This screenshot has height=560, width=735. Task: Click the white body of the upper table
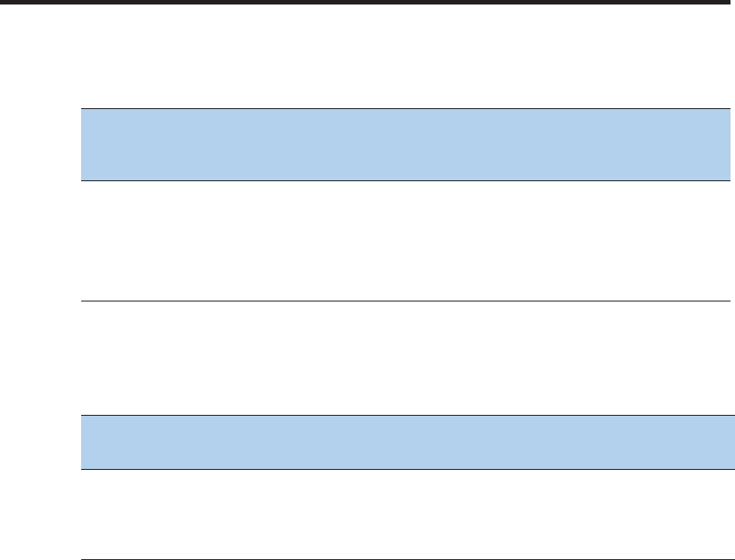point(405,241)
